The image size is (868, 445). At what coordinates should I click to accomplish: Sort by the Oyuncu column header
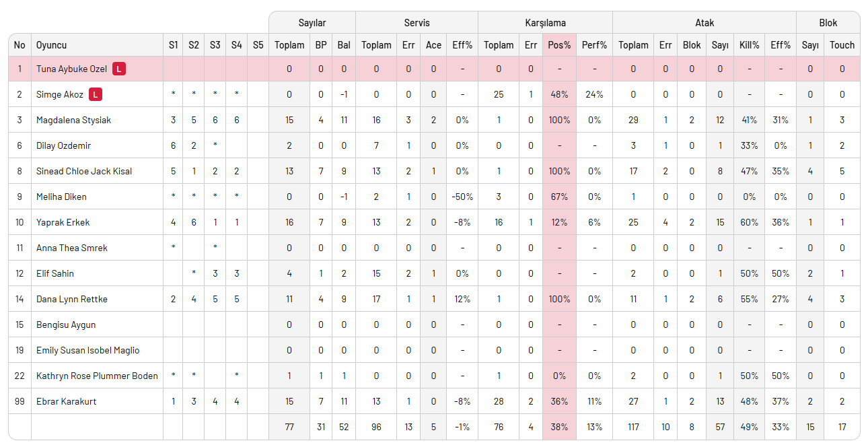point(52,45)
